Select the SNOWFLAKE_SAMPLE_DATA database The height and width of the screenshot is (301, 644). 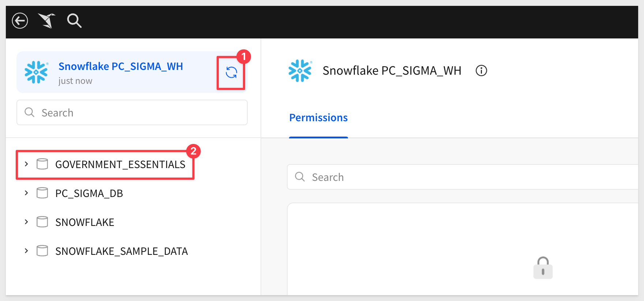[x=121, y=251]
